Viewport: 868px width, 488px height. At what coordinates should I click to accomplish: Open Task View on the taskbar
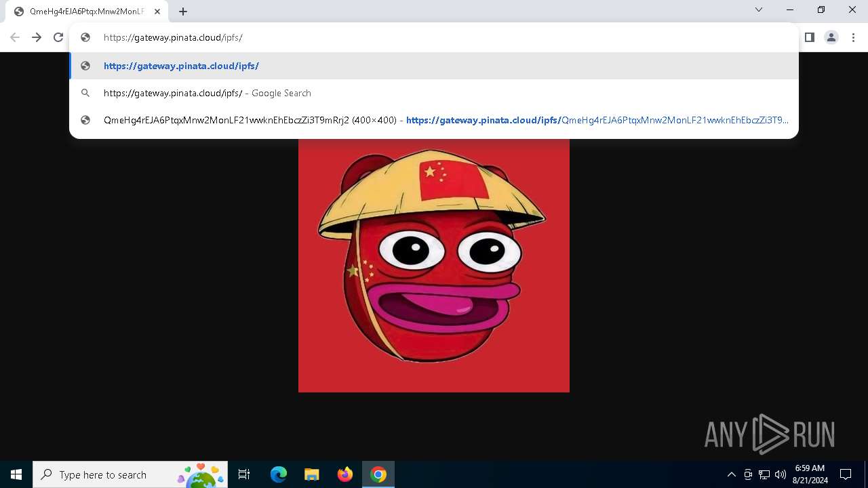[x=244, y=474]
